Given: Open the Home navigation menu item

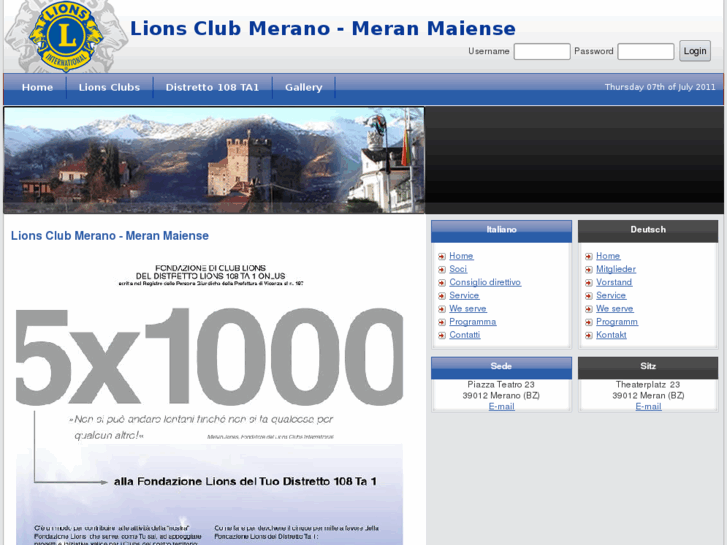Looking at the screenshot, I should (37, 87).
